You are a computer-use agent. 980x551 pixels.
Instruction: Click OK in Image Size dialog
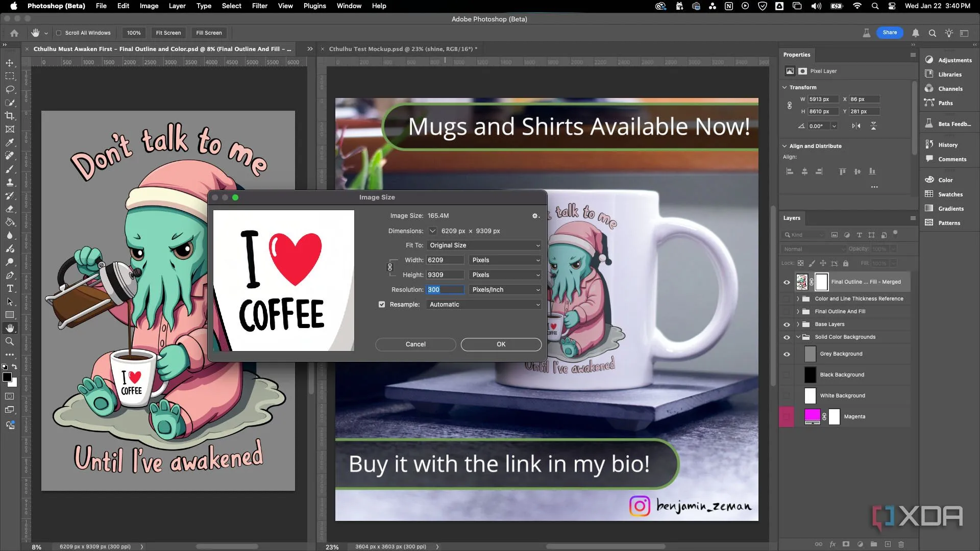[x=501, y=344]
